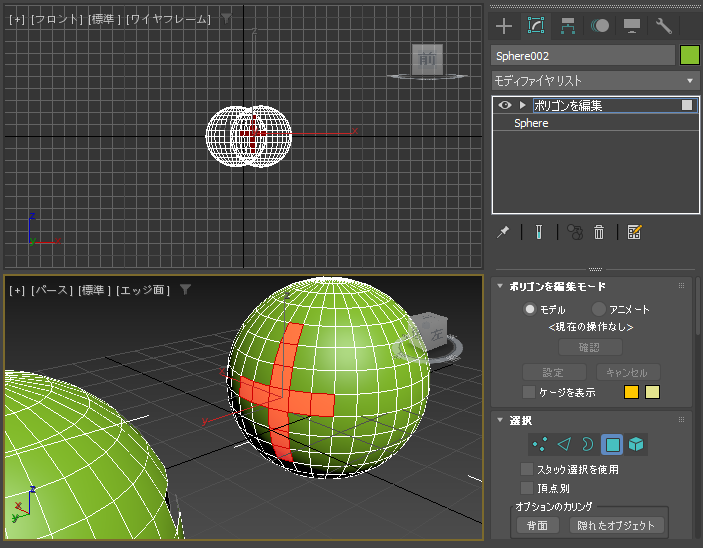Click the Make Unique icon

click(575, 232)
